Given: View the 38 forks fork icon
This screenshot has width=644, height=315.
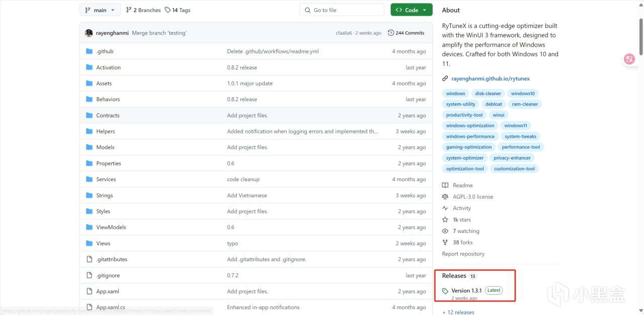Looking at the screenshot, I should pos(445,243).
